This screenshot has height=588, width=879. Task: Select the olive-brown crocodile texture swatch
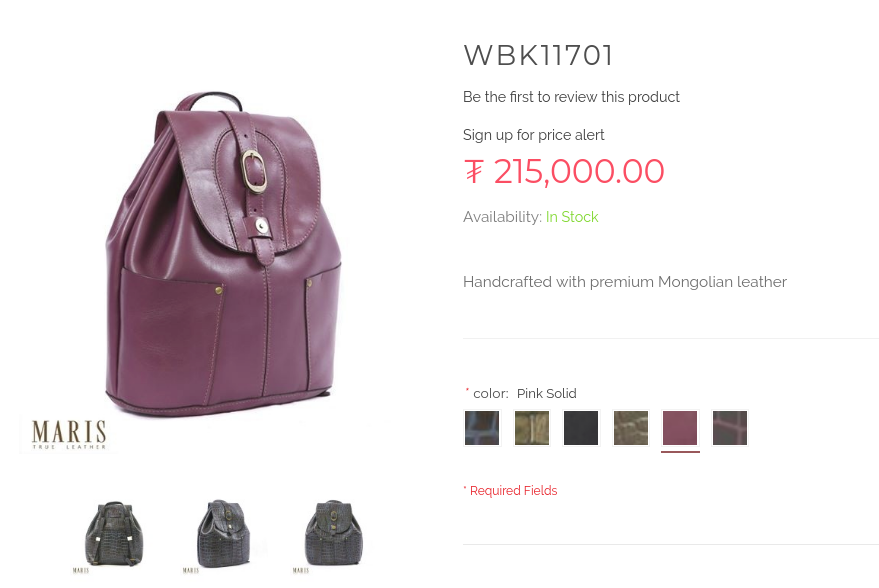coord(631,428)
